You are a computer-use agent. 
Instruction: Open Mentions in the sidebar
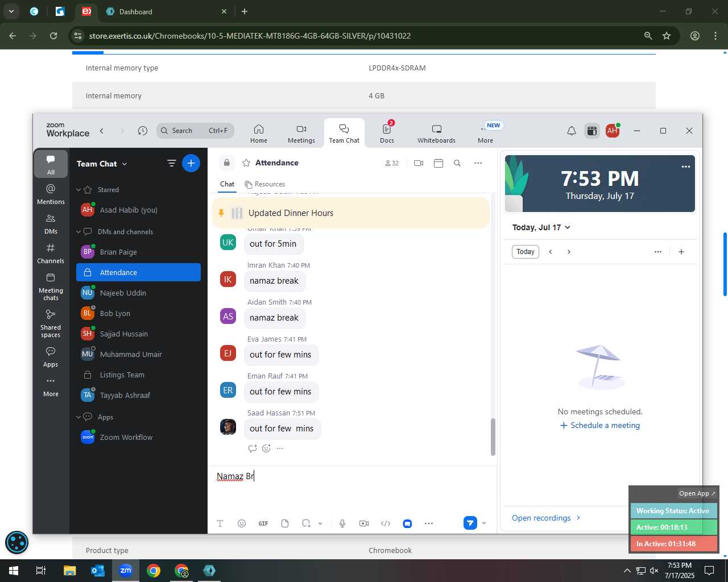[51, 194]
